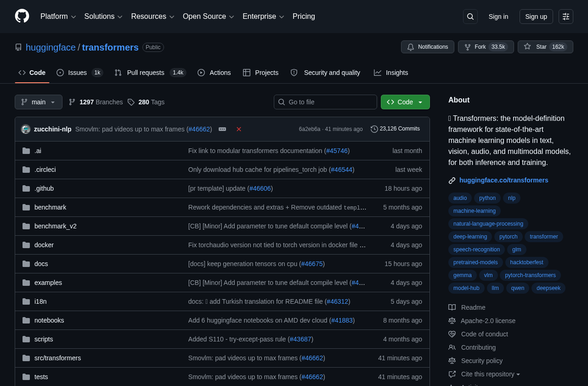Expand the Open Source menu
This screenshot has width=588, height=386.
pos(209,17)
